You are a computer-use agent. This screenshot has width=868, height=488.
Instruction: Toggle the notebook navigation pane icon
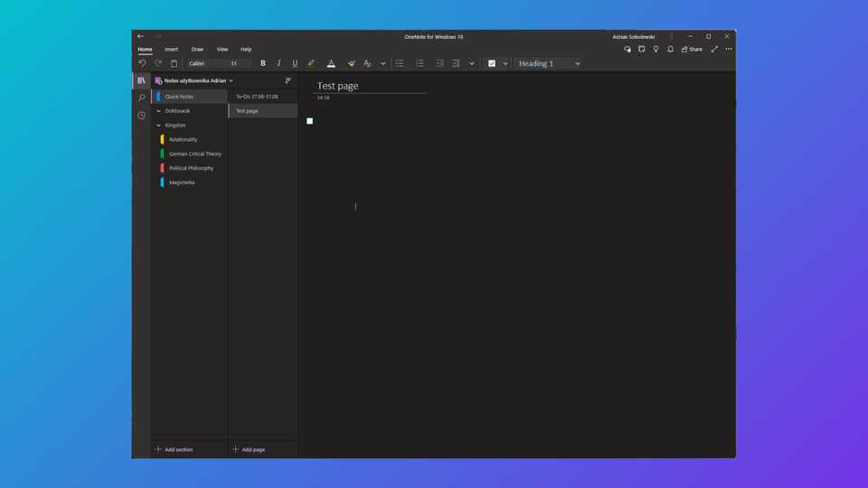pos(141,80)
